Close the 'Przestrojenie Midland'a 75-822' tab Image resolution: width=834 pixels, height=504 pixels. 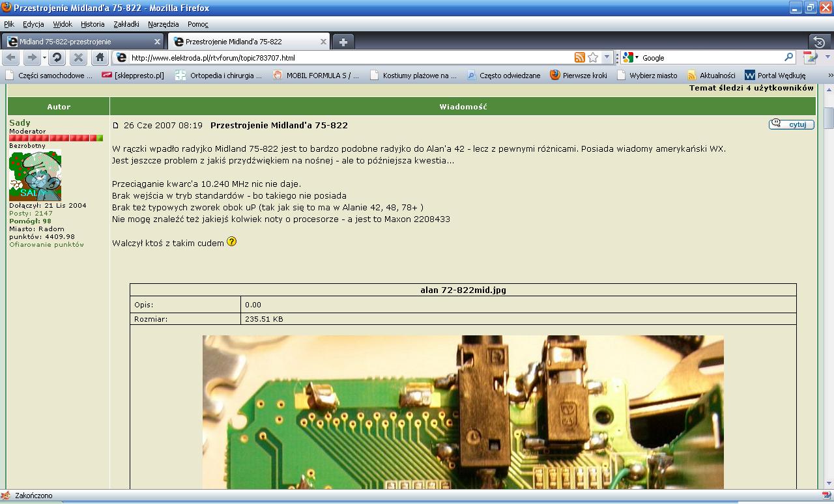(x=324, y=42)
